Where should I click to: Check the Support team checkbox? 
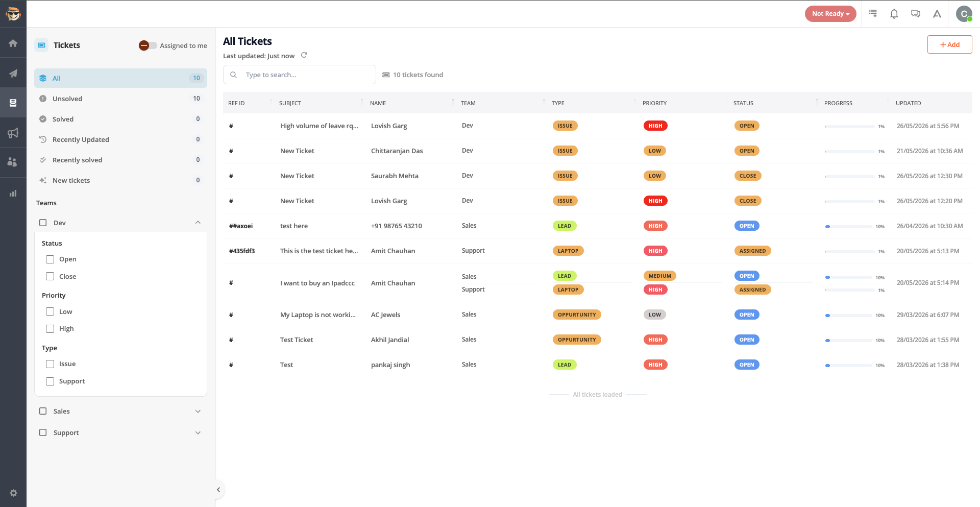[x=43, y=432]
